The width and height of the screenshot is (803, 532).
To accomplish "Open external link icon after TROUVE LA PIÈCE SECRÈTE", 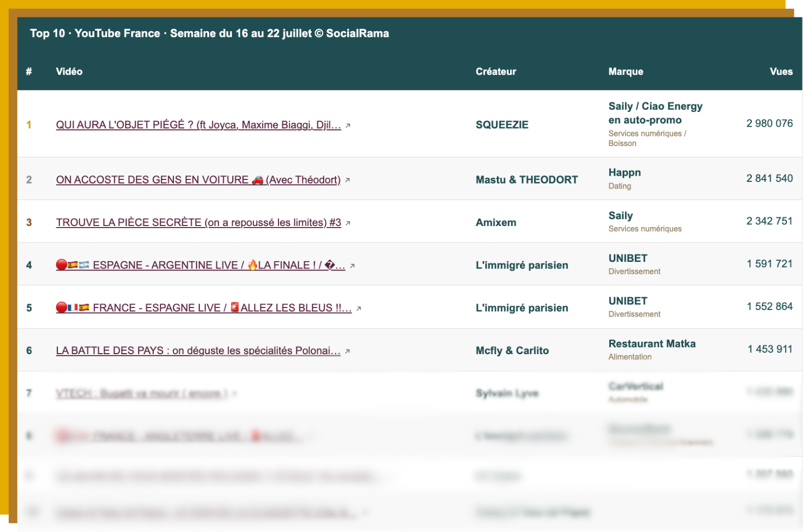I will (x=348, y=223).
